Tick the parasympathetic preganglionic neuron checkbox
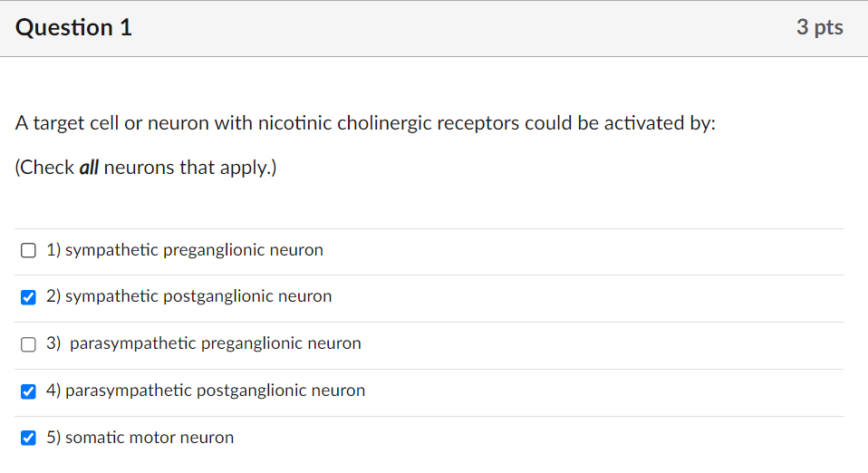 [29, 344]
